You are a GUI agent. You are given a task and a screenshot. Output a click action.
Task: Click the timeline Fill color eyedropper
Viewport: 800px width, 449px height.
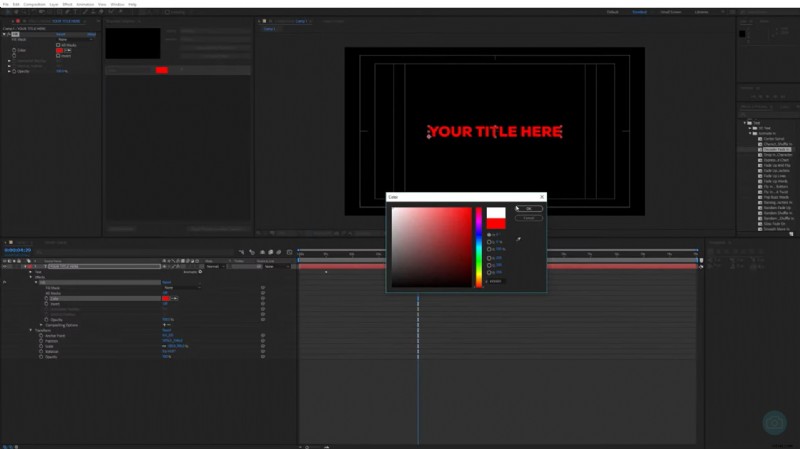[174, 298]
